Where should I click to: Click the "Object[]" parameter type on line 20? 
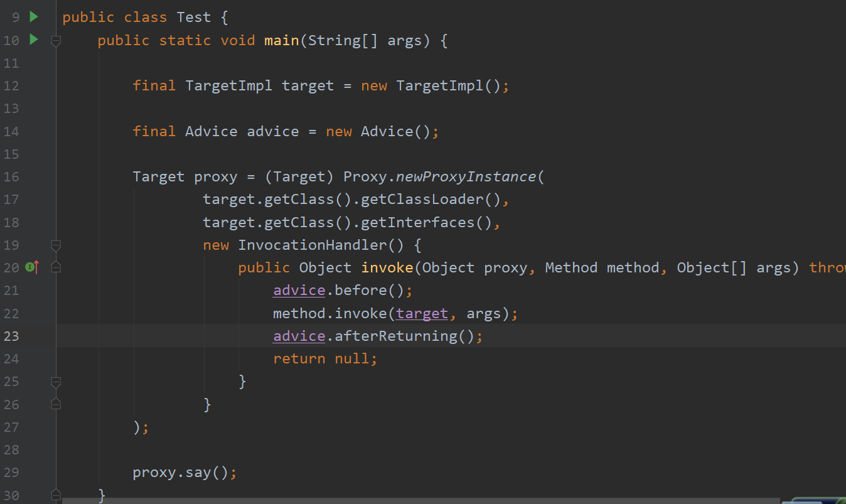pos(712,268)
